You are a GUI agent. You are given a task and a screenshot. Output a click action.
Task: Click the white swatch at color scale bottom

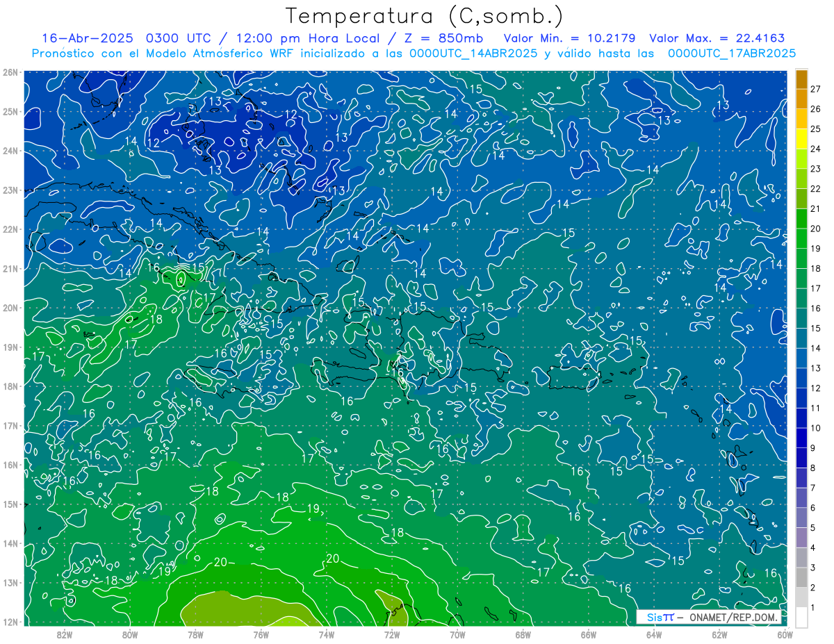[802, 616]
